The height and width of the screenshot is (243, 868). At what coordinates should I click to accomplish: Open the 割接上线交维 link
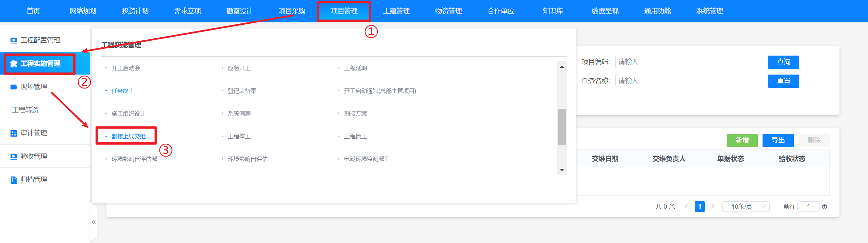pyautogui.click(x=129, y=136)
